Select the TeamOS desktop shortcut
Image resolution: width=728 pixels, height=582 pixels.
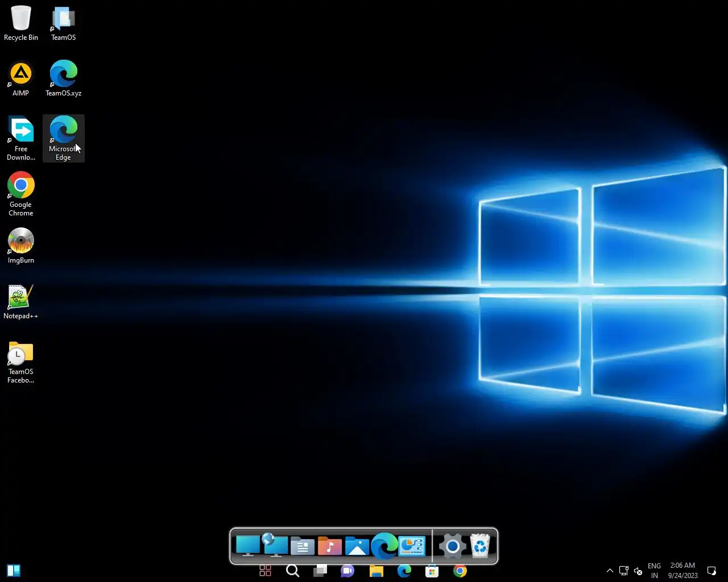tap(63, 23)
